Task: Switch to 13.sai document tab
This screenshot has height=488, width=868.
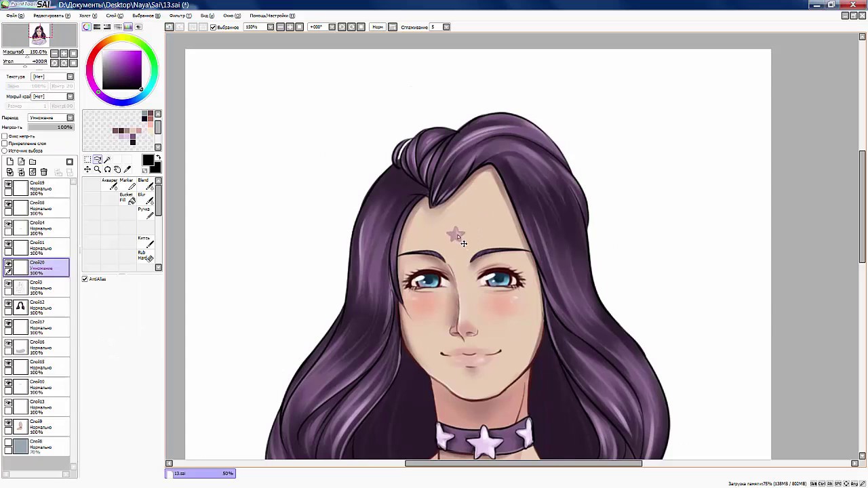Action: click(201, 473)
